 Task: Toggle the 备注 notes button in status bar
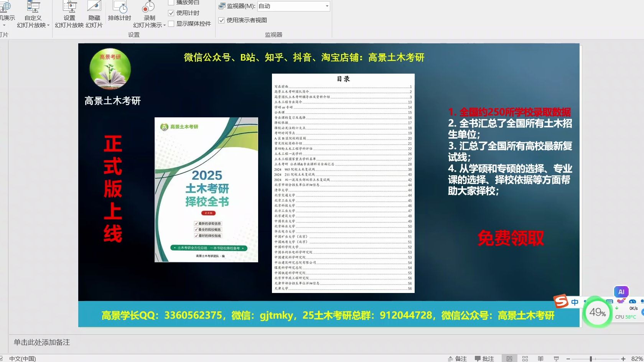pos(458,359)
